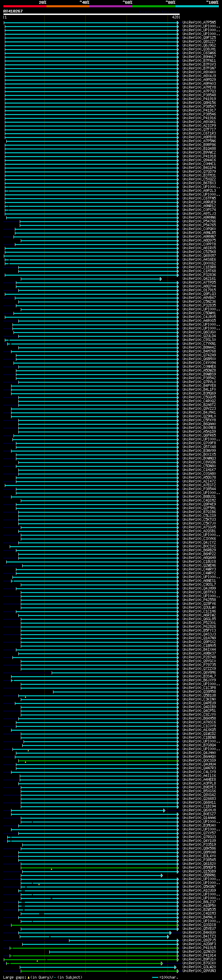222x980 pixels.
Task: Click the green ~80% identity legend segment
Action: coord(154,6)
